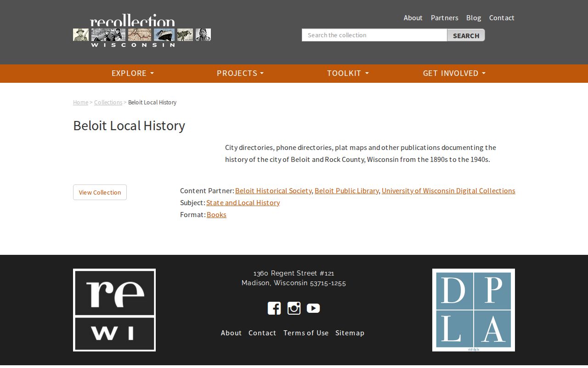Expand the Explore dropdown menu

coord(133,73)
